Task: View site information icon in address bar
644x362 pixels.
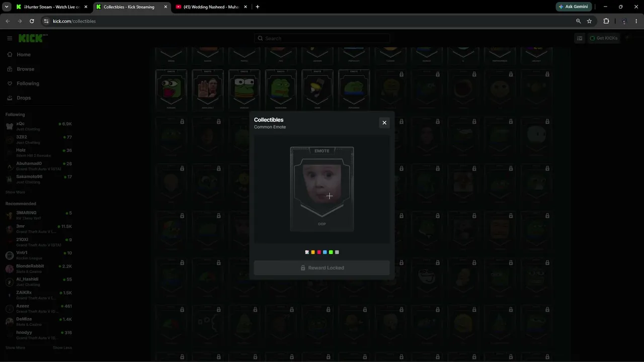Action: point(46,21)
